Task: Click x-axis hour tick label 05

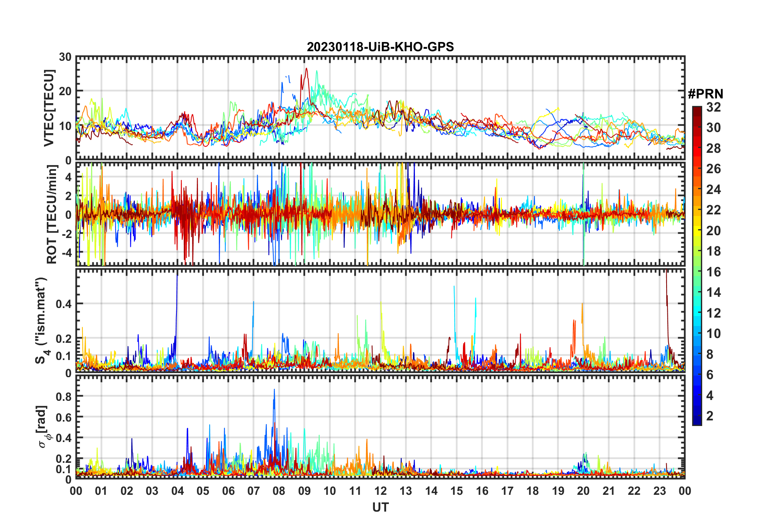Action: (203, 491)
